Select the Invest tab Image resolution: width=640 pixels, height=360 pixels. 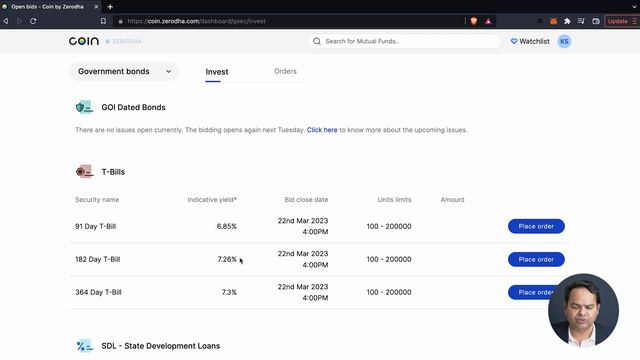(x=217, y=72)
